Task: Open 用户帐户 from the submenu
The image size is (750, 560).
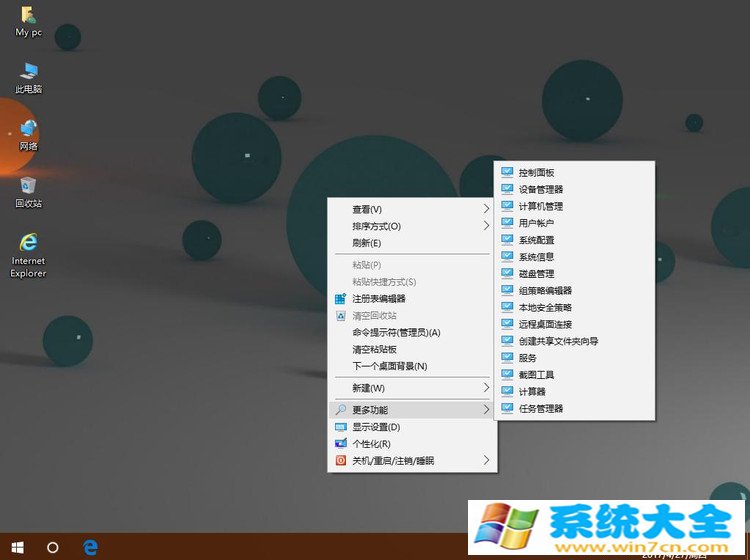Action: pyautogui.click(x=574, y=223)
